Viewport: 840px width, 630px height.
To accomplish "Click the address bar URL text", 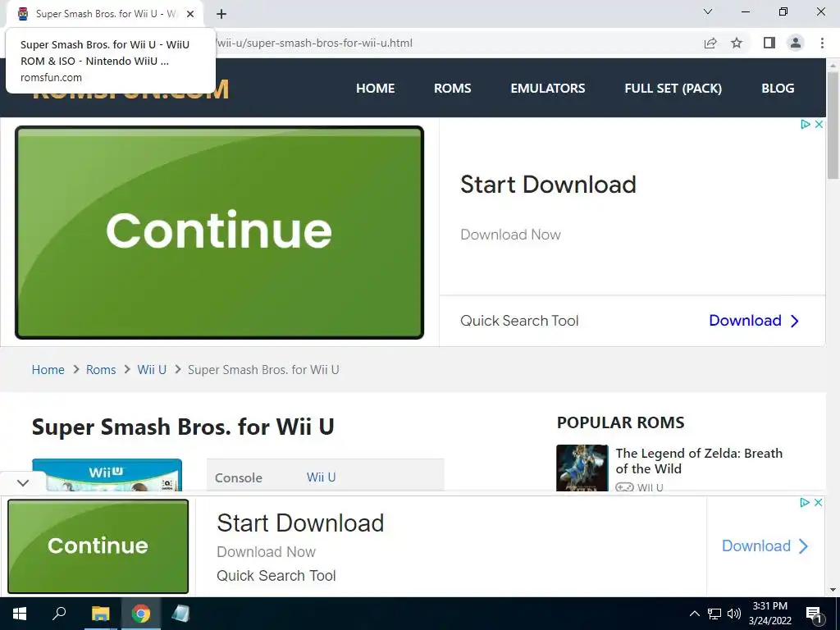I will pyautogui.click(x=314, y=43).
